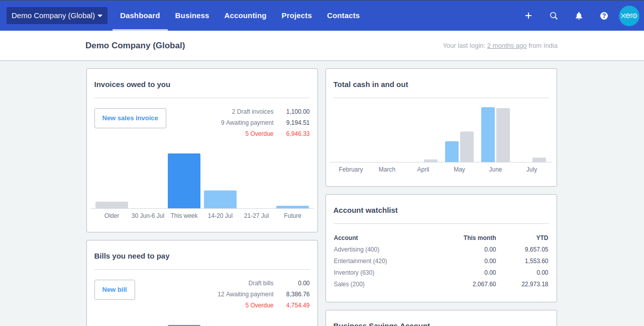Open the Entertainment (420) account

(x=360, y=261)
